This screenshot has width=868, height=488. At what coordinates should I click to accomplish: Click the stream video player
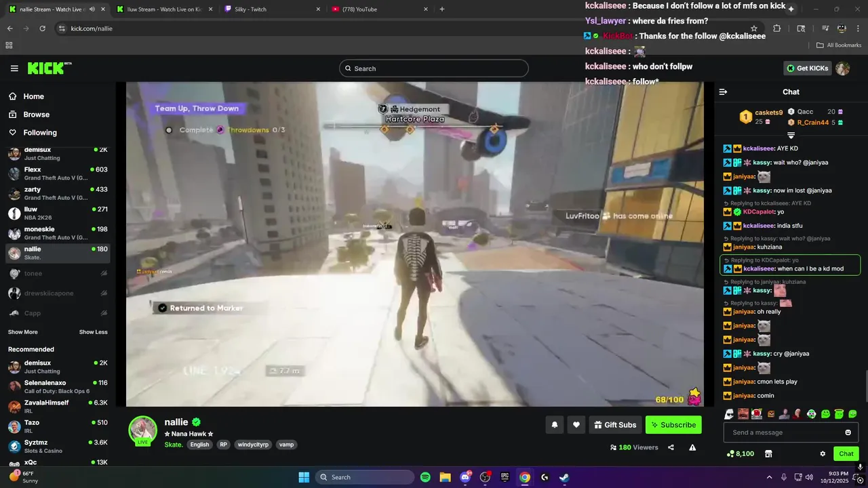415,244
